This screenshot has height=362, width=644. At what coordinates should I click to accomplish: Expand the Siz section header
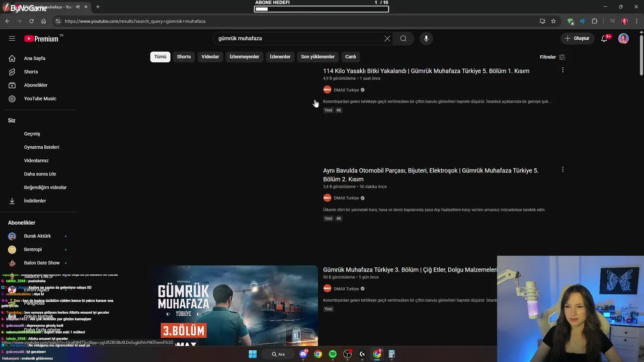[x=12, y=121]
